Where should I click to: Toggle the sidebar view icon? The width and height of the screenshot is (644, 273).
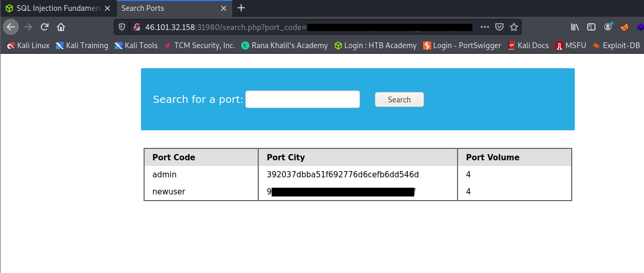[x=591, y=27]
